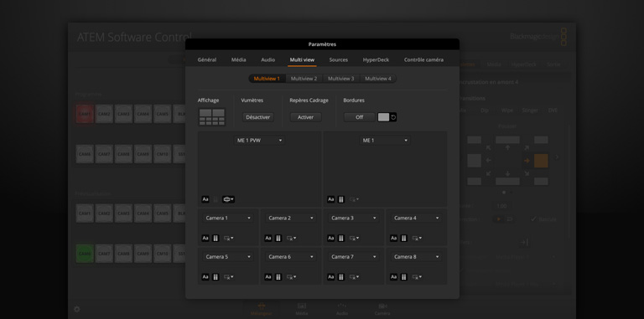This screenshot has height=319, width=644.
Task: Reset border color with the circular arrow icon
Action: pyautogui.click(x=393, y=117)
